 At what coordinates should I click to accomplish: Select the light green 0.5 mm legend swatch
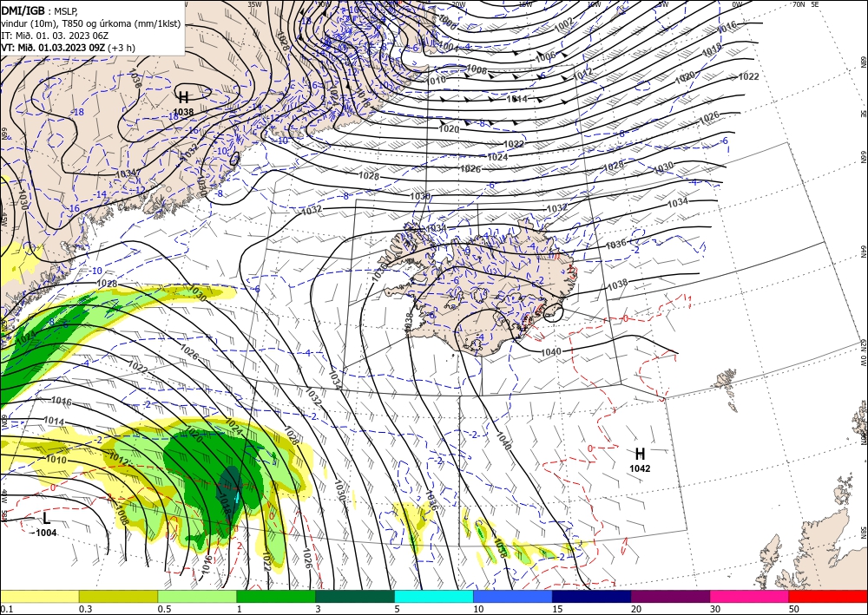197,596
